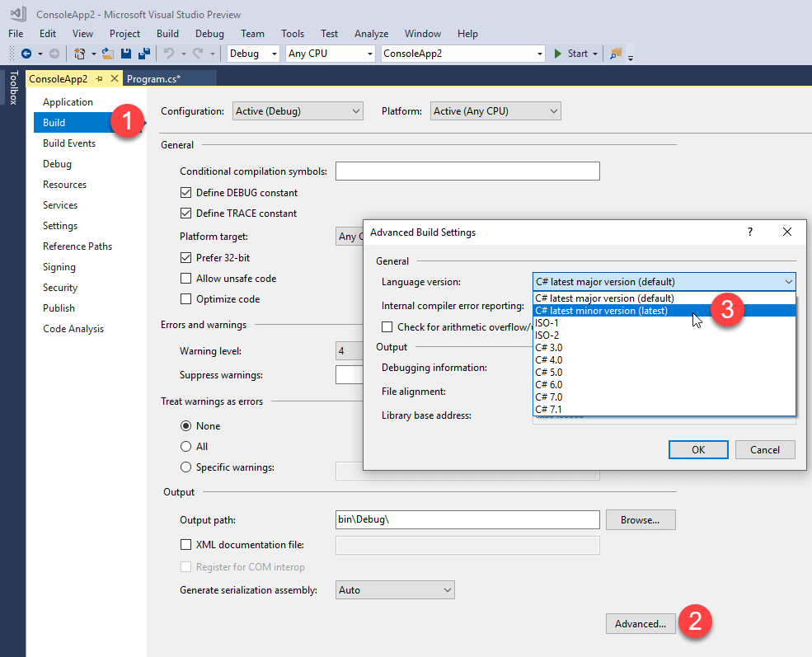
Task: Click the Find in Files toolbar icon
Action: 616,54
